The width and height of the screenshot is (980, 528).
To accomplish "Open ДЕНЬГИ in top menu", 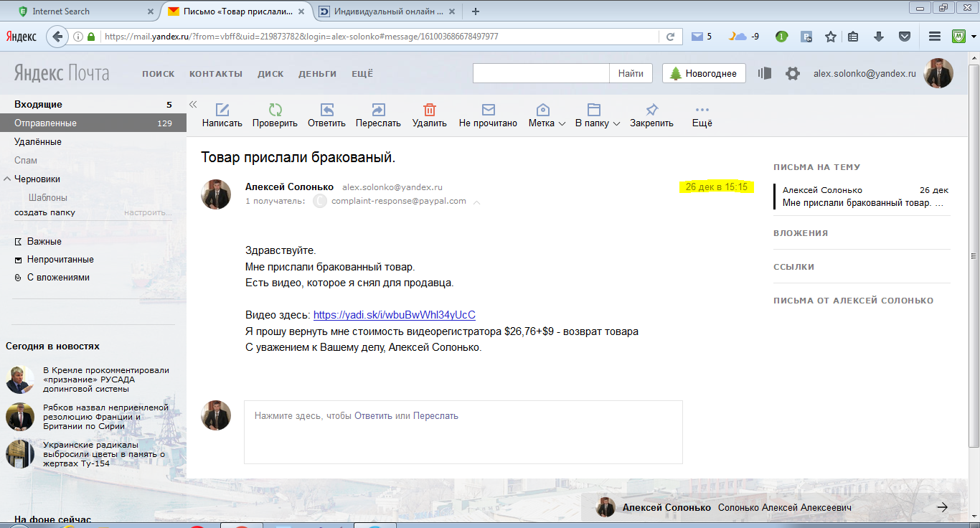I will click(318, 74).
